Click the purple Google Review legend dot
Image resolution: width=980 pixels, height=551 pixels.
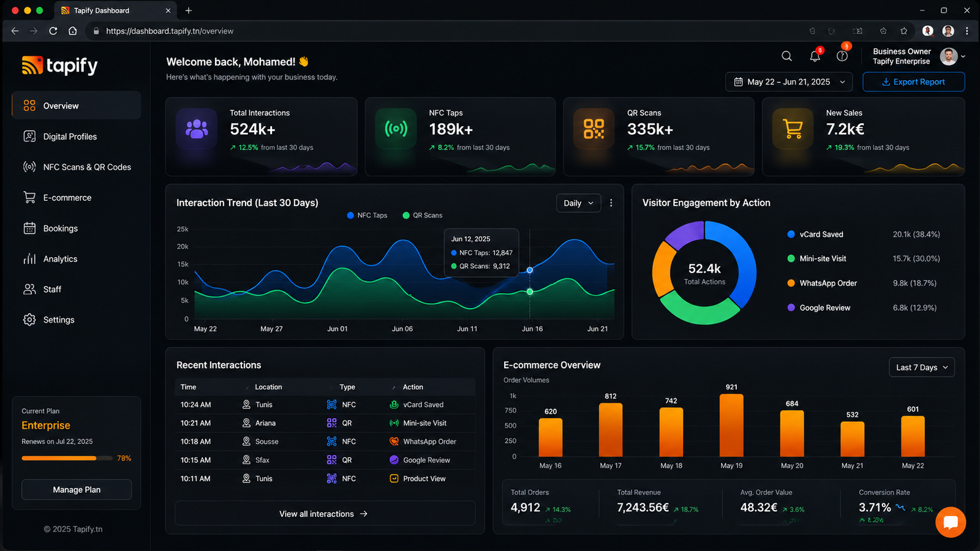click(x=791, y=308)
